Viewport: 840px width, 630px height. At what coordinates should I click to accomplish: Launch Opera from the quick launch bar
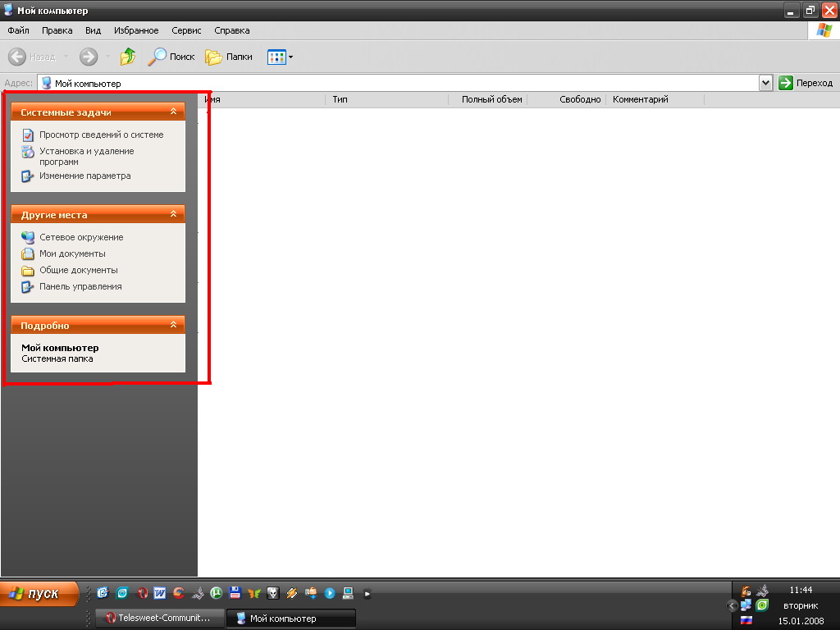pos(143,593)
